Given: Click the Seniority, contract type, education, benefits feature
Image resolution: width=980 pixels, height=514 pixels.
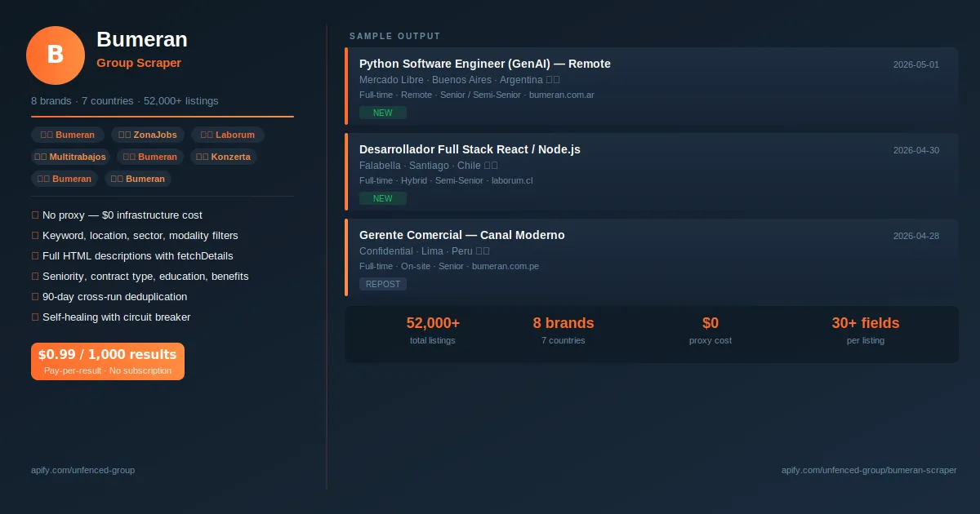Looking at the screenshot, I should point(140,277).
